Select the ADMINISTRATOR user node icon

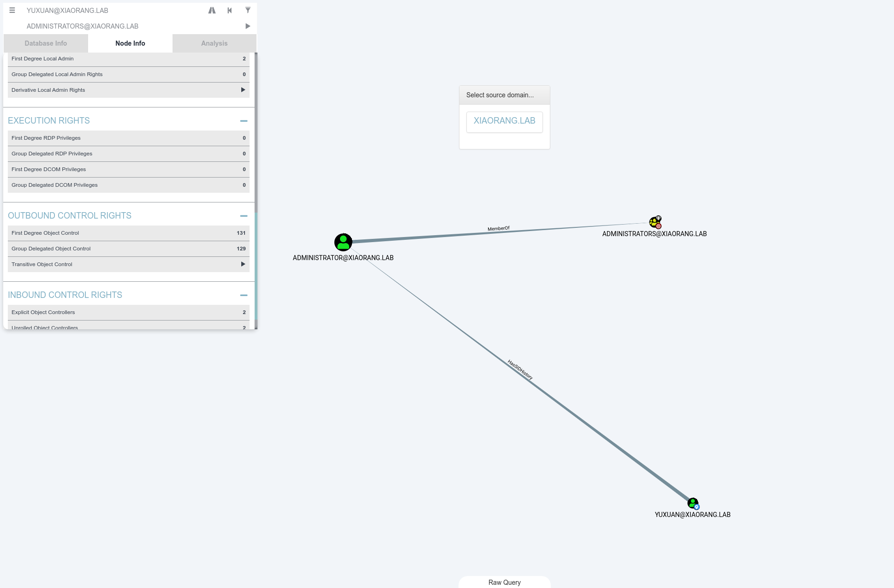click(x=343, y=242)
